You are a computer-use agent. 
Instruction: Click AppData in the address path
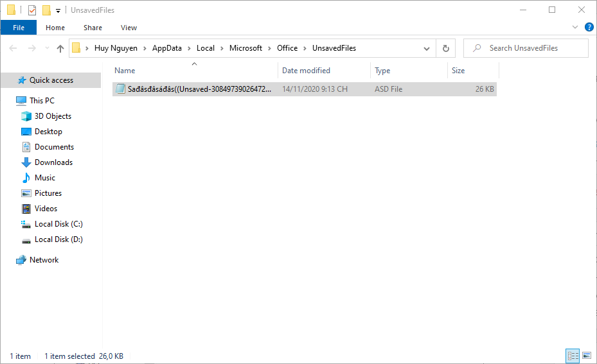(167, 48)
